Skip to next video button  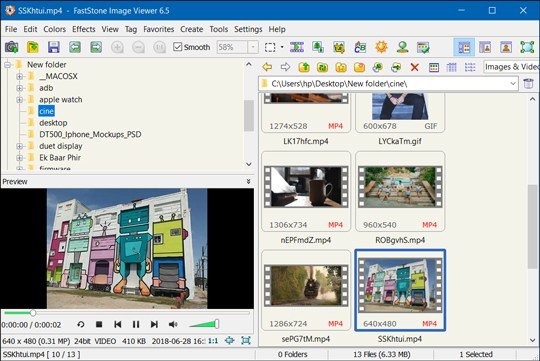pyautogui.click(x=154, y=324)
